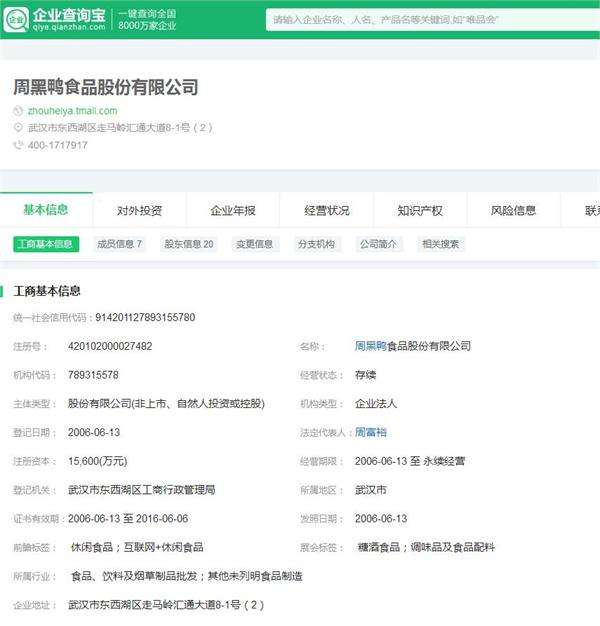Click the phone icon beside 400-1717917
The height and width of the screenshot is (626, 600).
click(x=18, y=145)
